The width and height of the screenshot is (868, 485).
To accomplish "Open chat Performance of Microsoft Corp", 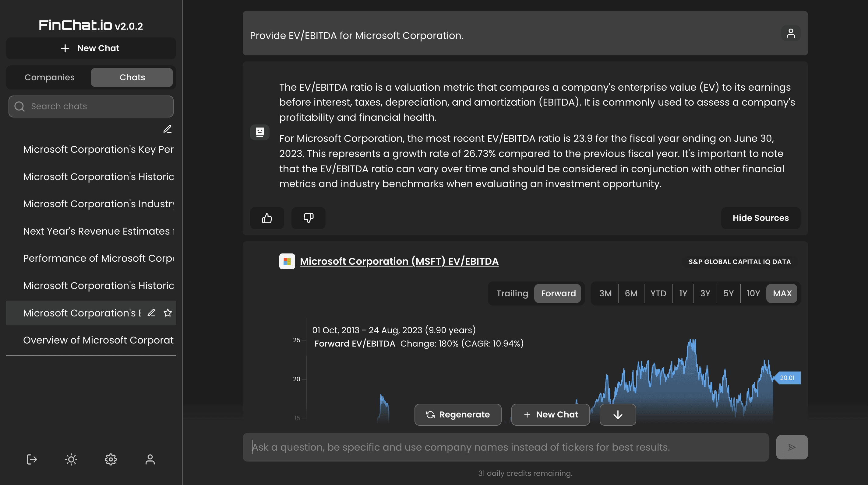I will click(91, 258).
